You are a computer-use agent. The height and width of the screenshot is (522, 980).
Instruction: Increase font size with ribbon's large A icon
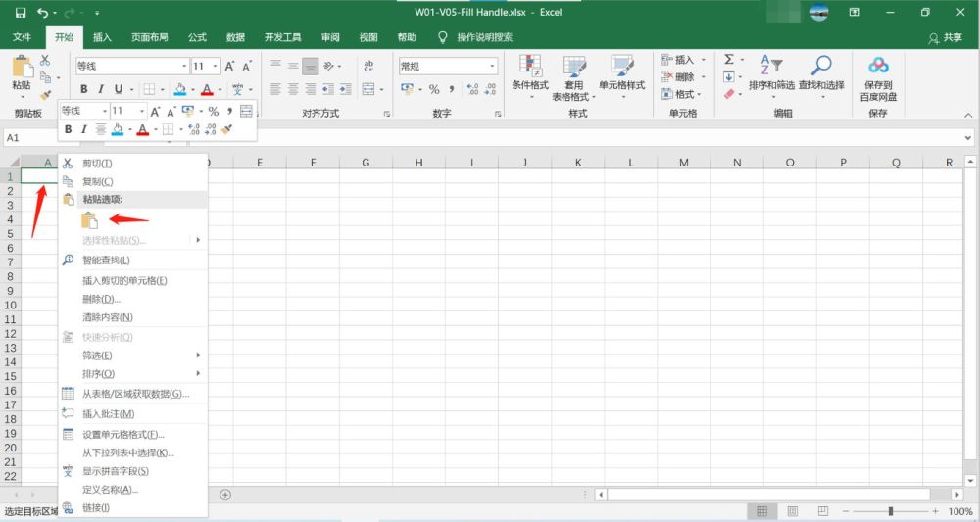tap(229, 67)
